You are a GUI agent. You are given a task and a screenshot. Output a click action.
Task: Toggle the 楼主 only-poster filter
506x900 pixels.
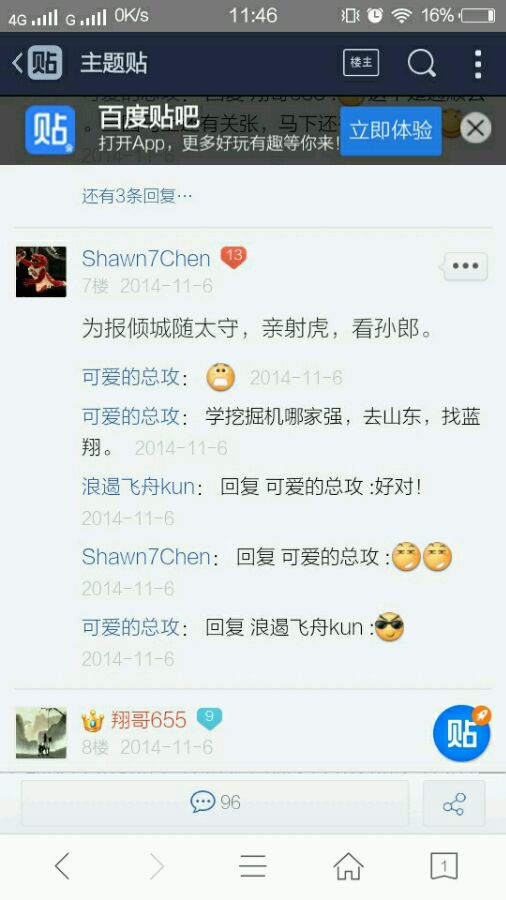point(361,63)
